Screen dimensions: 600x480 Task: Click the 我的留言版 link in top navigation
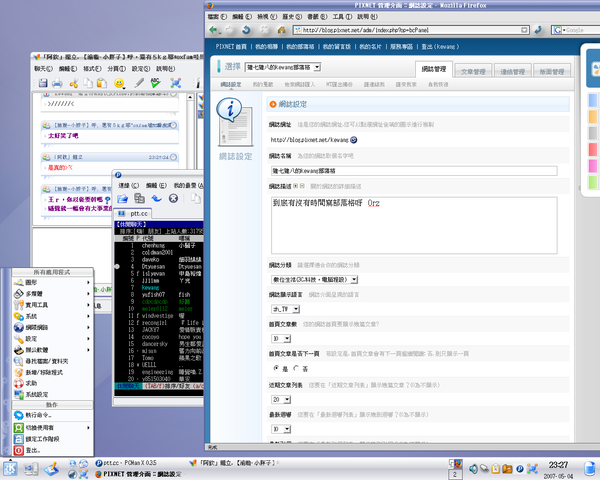[336, 47]
